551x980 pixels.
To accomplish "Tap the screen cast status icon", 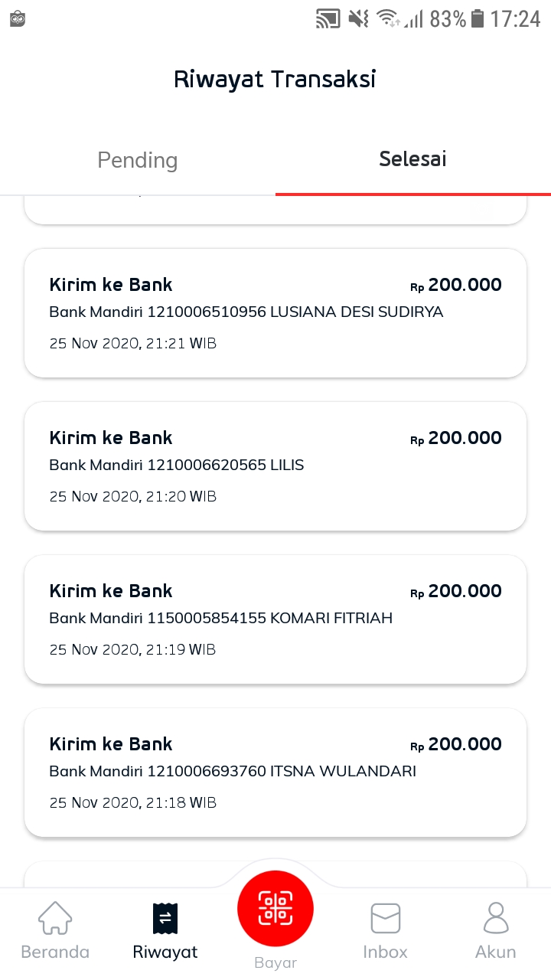I will [328, 18].
